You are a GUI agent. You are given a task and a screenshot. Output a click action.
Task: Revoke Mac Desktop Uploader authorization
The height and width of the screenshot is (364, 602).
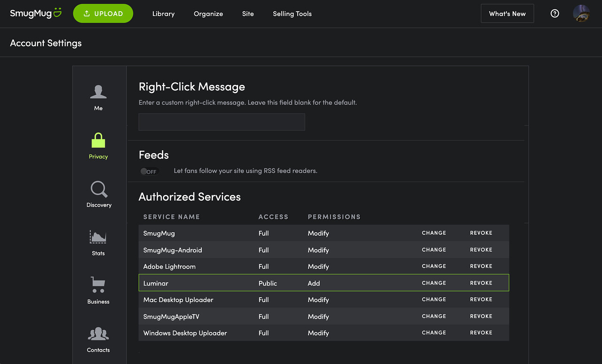coord(481,300)
